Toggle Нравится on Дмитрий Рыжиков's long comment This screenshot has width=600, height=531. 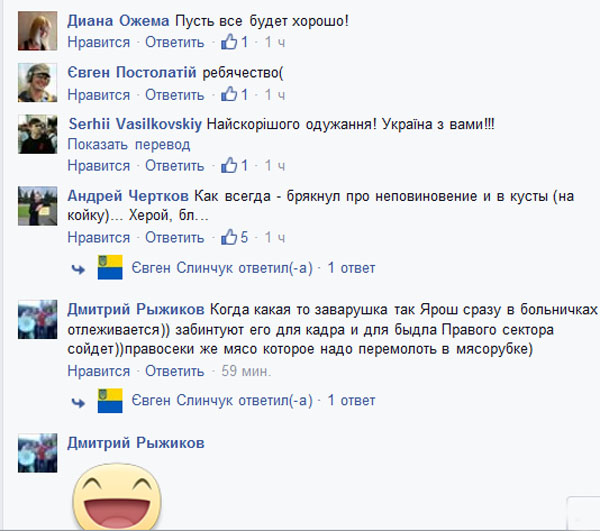click(99, 371)
